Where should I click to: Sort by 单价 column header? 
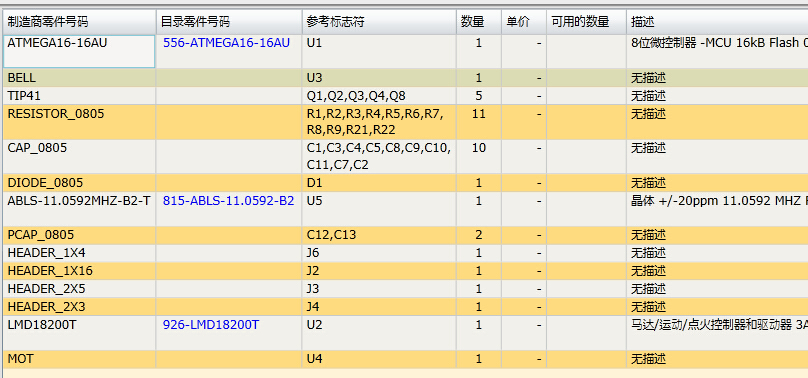tap(524, 22)
